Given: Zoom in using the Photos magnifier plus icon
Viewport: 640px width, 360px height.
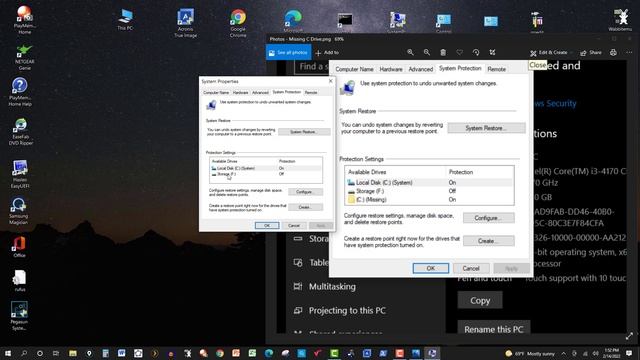Looking at the screenshot, I should tap(410, 52).
